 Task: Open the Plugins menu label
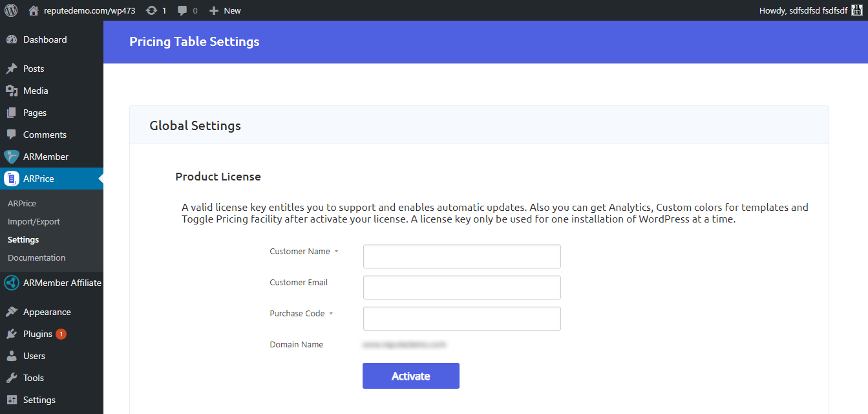click(x=37, y=334)
